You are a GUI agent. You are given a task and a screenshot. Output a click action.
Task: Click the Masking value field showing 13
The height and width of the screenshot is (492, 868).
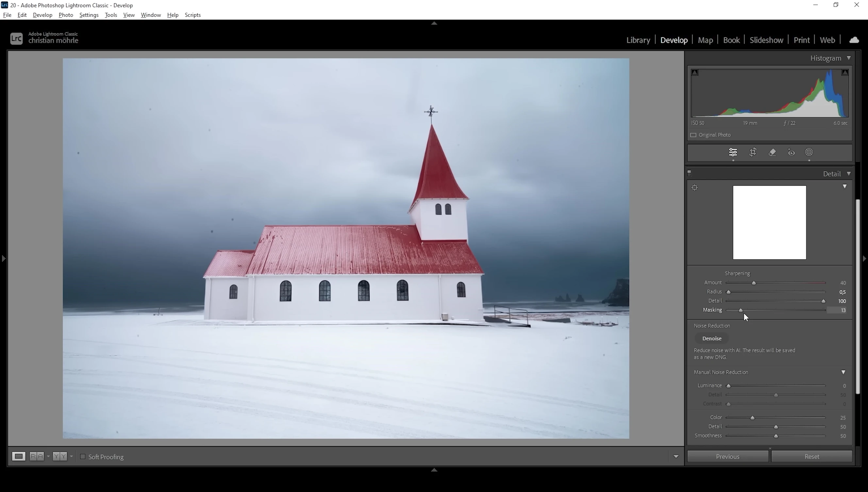(837, 310)
